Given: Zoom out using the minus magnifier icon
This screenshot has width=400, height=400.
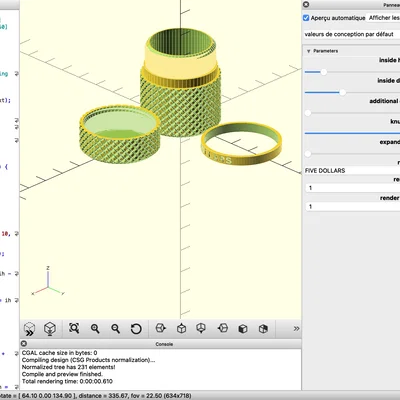Looking at the screenshot, I should pyautogui.click(x=115, y=329).
